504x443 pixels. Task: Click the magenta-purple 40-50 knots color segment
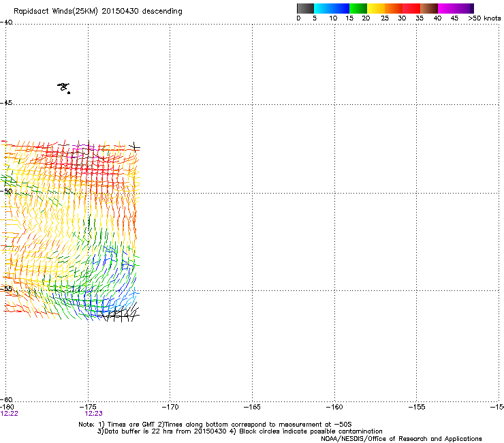point(456,8)
